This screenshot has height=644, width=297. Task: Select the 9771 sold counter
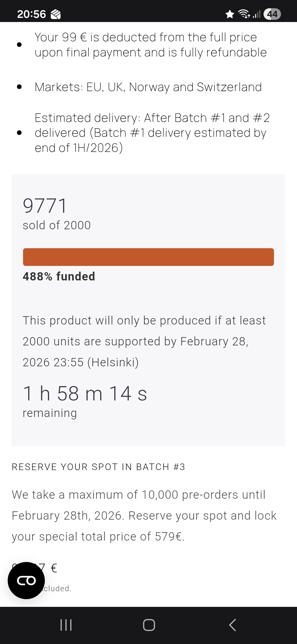[45, 206]
